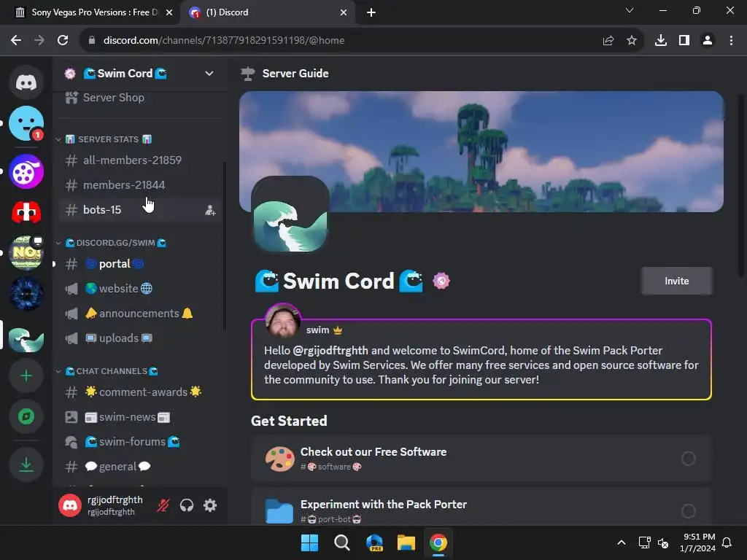Open the portal channel

tap(140, 263)
